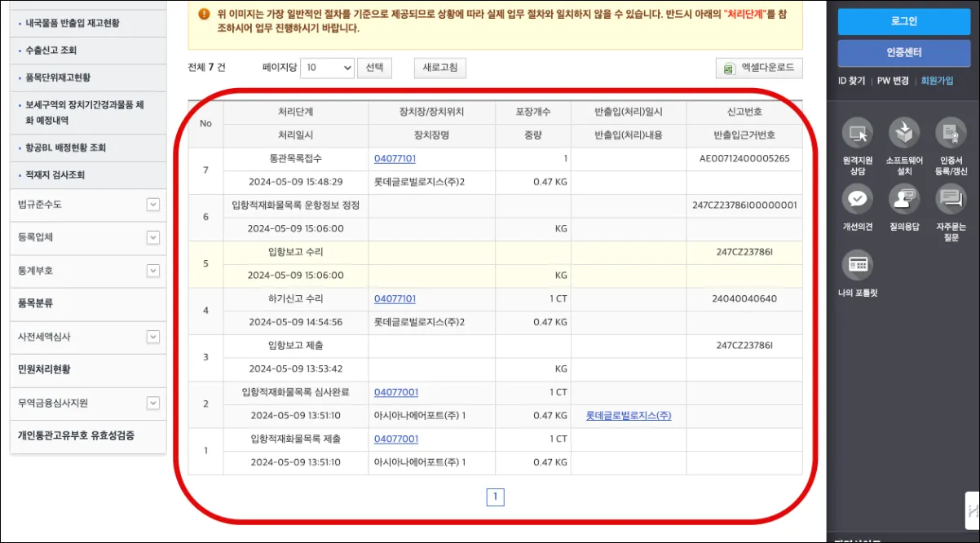Click the 인증센터 button
The image size is (980, 543).
pos(903,53)
